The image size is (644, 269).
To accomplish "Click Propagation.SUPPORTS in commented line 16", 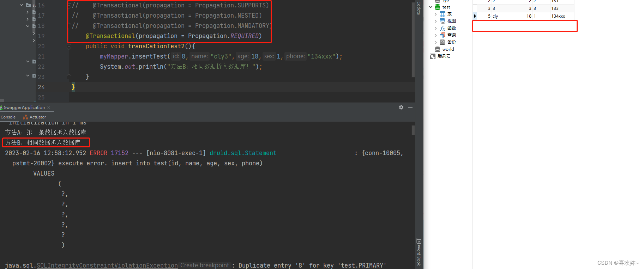I will [x=230, y=5].
